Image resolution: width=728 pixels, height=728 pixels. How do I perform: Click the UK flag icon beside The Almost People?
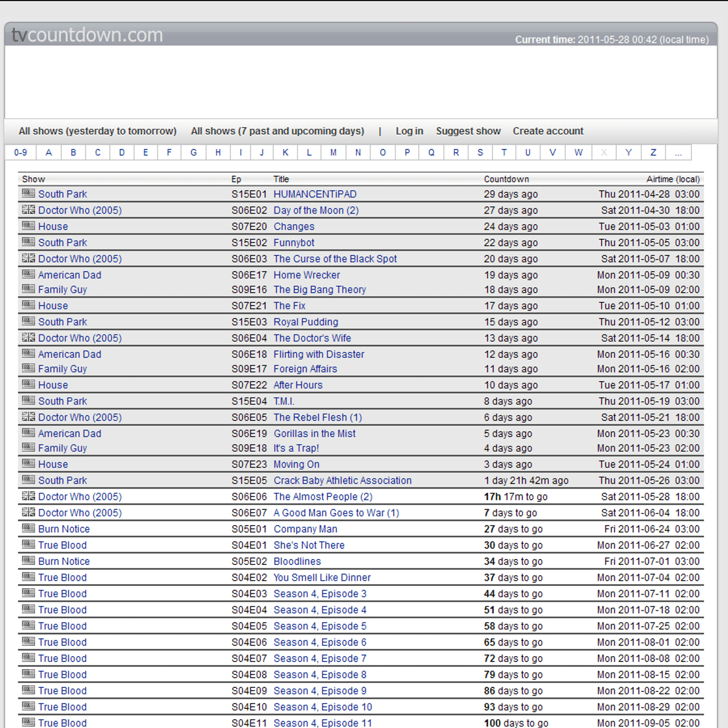28,495
